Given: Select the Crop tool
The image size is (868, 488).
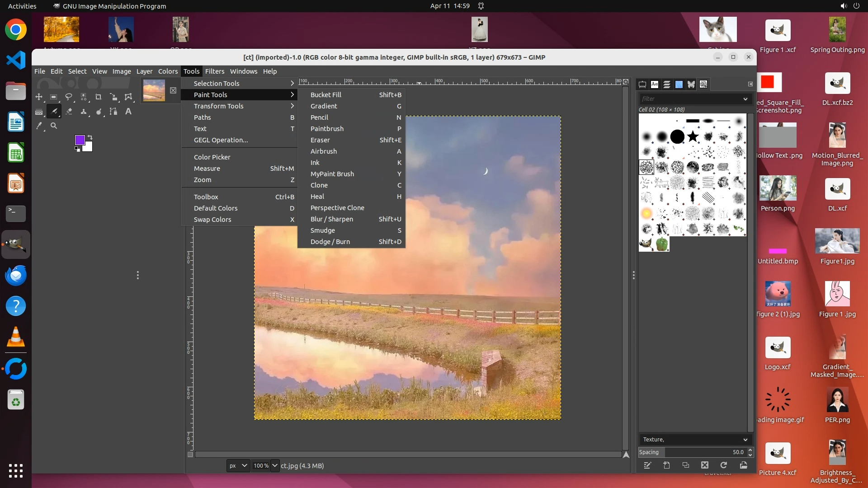Looking at the screenshot, I should [x=98, y=97].
